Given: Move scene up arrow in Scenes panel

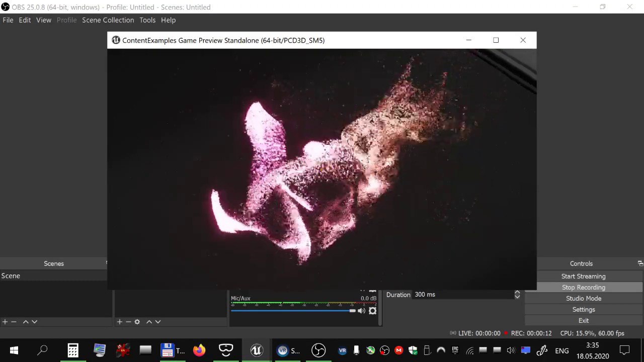Looking at the screenshot, I should click(26, 322).
